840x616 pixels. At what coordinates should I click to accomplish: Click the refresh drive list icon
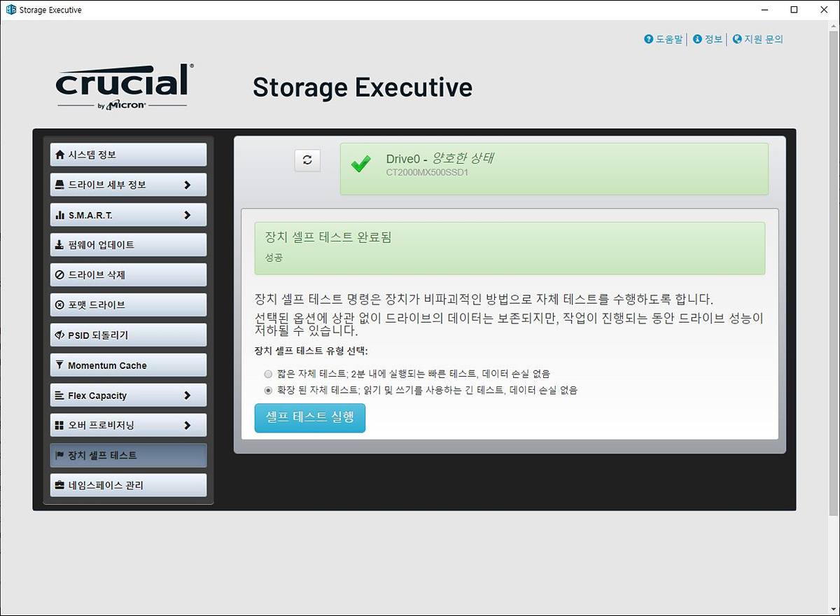point(307,160)
